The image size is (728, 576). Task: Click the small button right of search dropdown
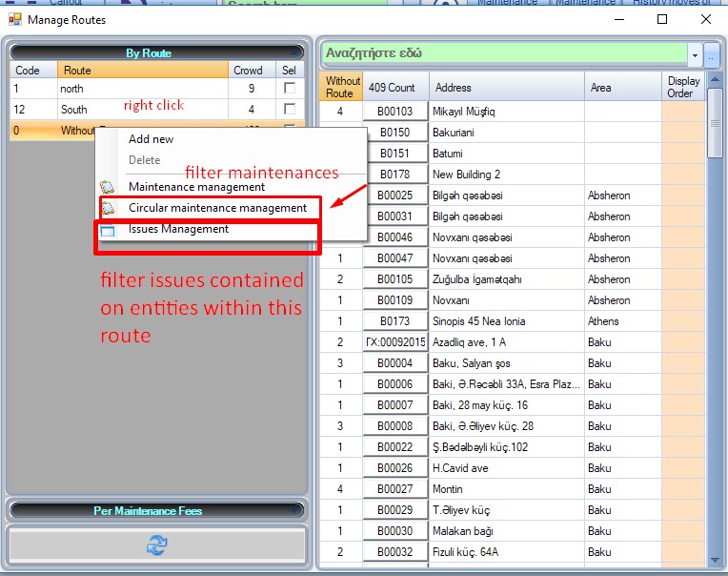pos(712,54)
